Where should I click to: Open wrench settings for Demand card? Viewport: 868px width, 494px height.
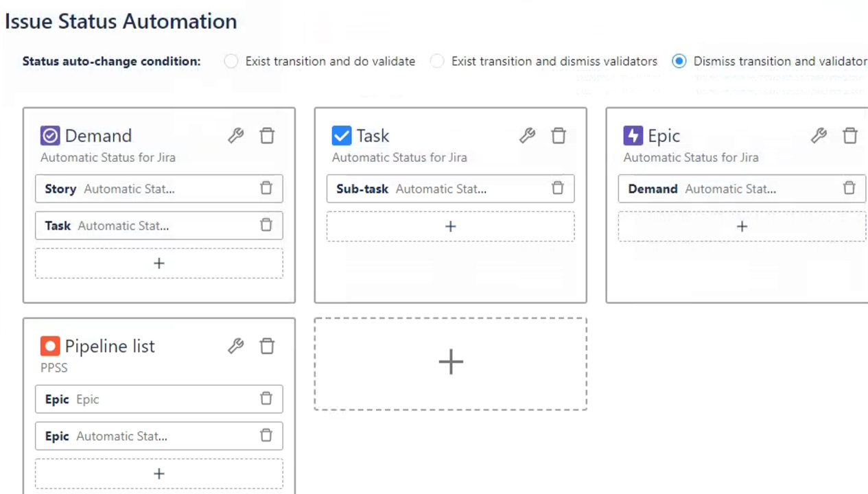click(x=236, y=136)
